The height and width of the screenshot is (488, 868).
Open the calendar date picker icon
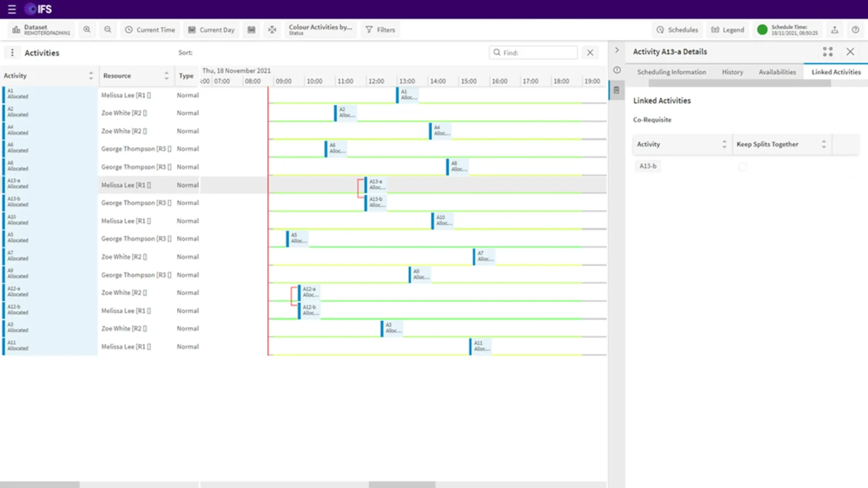point(251,30)
